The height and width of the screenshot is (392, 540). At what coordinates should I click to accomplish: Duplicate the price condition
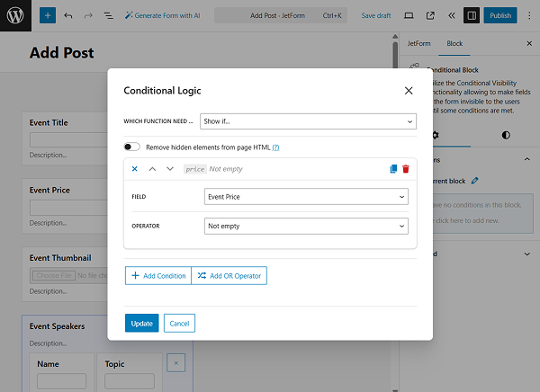click(393, 169)
